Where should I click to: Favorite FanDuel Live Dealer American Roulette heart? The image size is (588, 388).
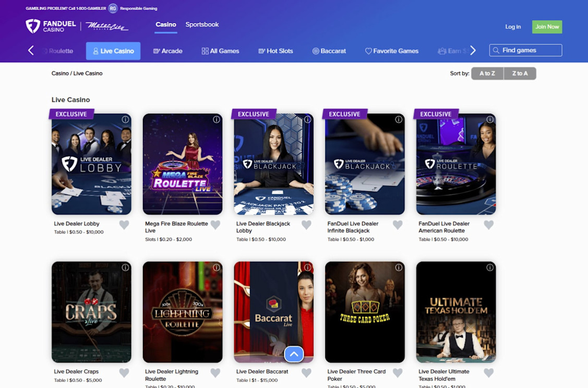click(x=489, y=225)
